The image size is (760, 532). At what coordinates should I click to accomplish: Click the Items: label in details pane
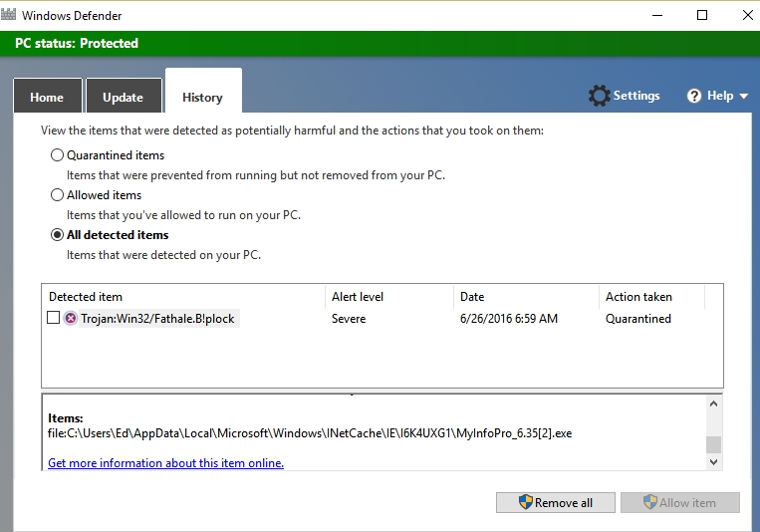[66, 418]
